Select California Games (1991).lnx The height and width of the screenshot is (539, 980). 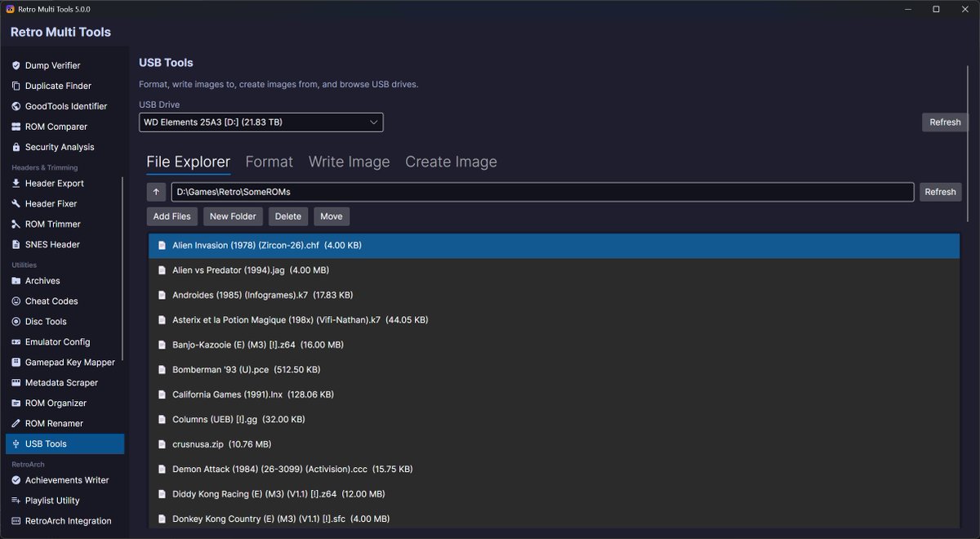pos(554,394)
